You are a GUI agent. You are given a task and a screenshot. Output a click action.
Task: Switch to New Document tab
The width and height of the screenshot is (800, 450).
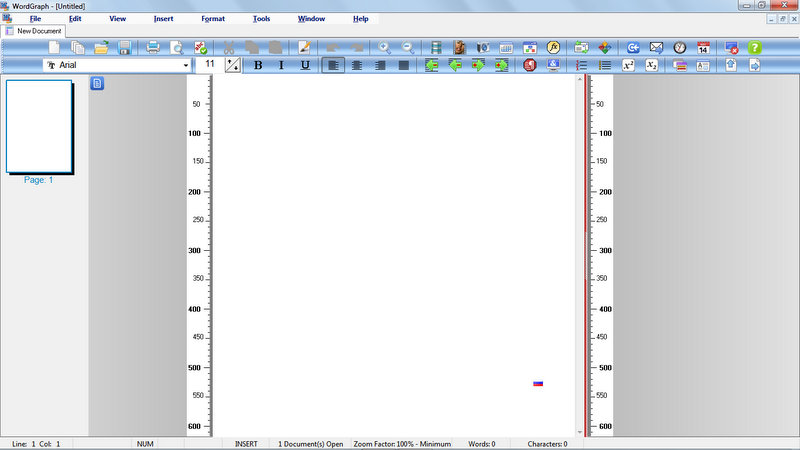33,31
